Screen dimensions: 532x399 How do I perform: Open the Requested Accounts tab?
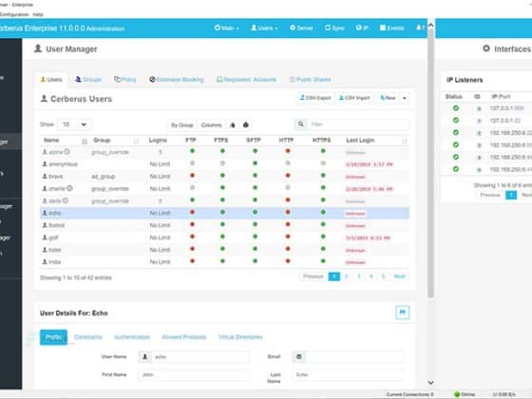tap(247, 80)
